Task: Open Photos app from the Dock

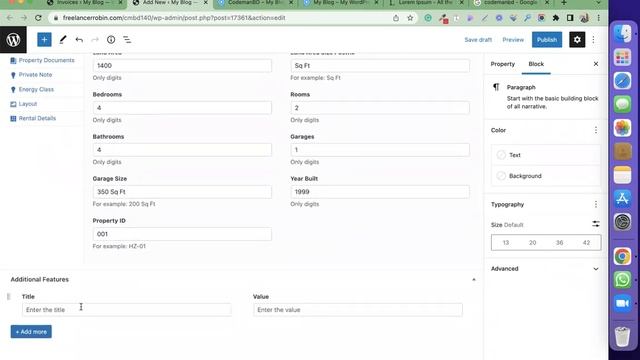Action: 622,128
